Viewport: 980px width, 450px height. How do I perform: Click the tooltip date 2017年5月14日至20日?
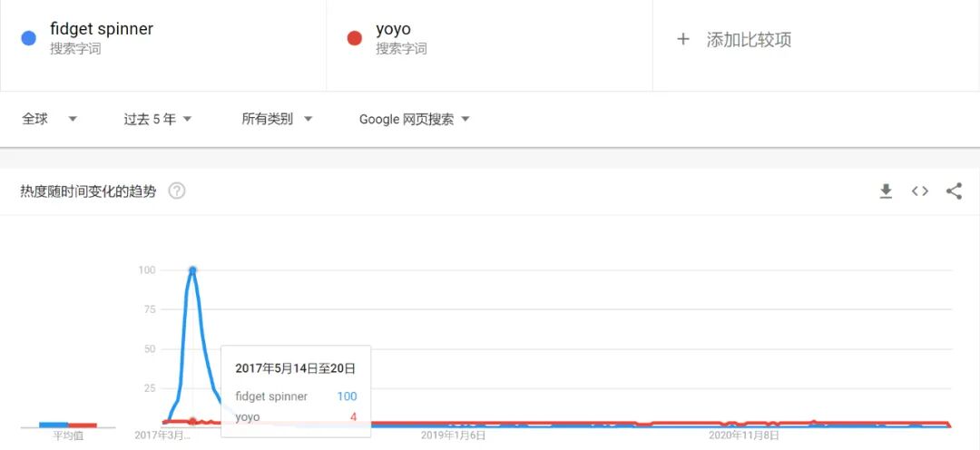(295, 368)
